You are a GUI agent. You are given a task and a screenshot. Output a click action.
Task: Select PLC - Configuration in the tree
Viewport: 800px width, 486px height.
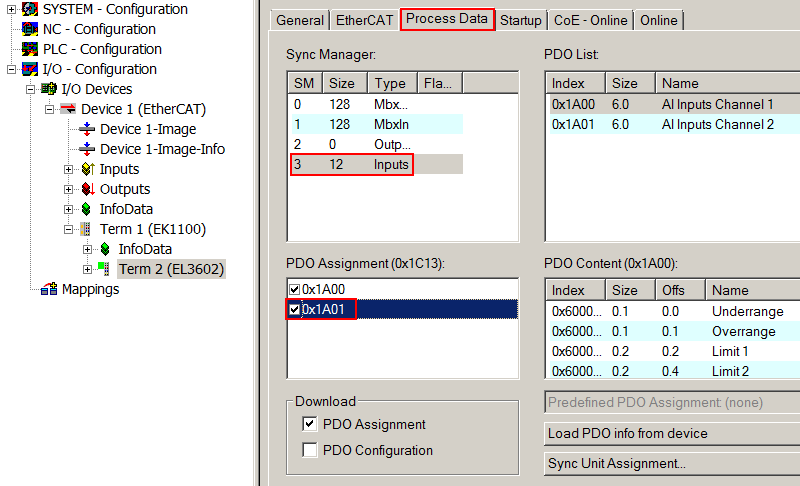tap(102, 49)
